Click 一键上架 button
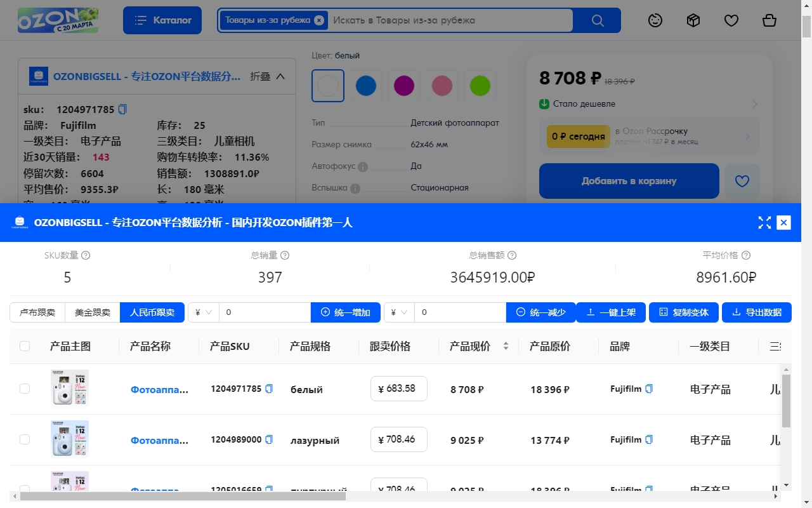812x508 pixels. coord(611,312)
